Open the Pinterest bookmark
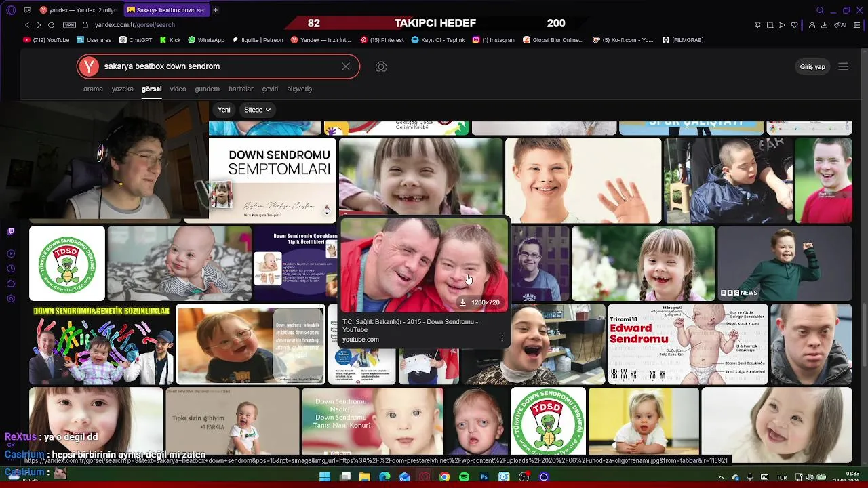This screenshot has height=488, width=868. 382,40
